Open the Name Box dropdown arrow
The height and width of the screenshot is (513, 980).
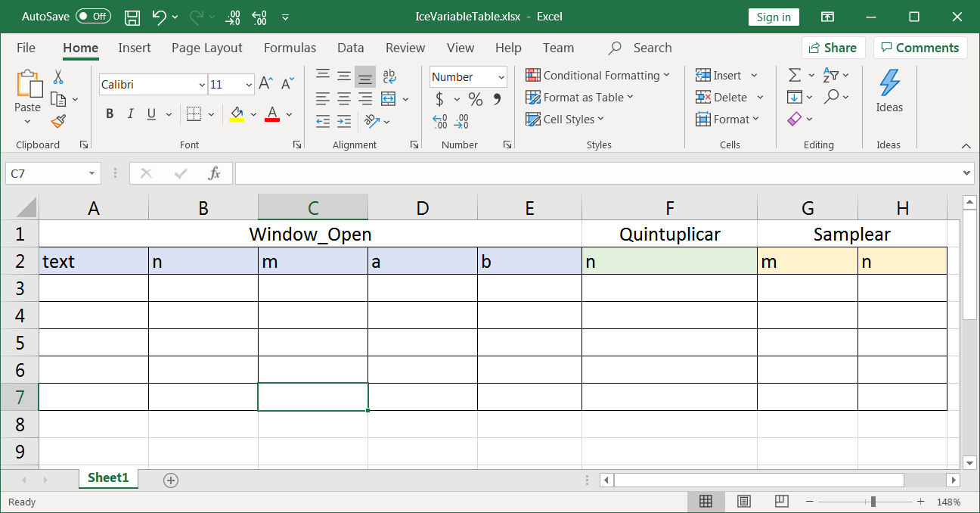point(92,173)
